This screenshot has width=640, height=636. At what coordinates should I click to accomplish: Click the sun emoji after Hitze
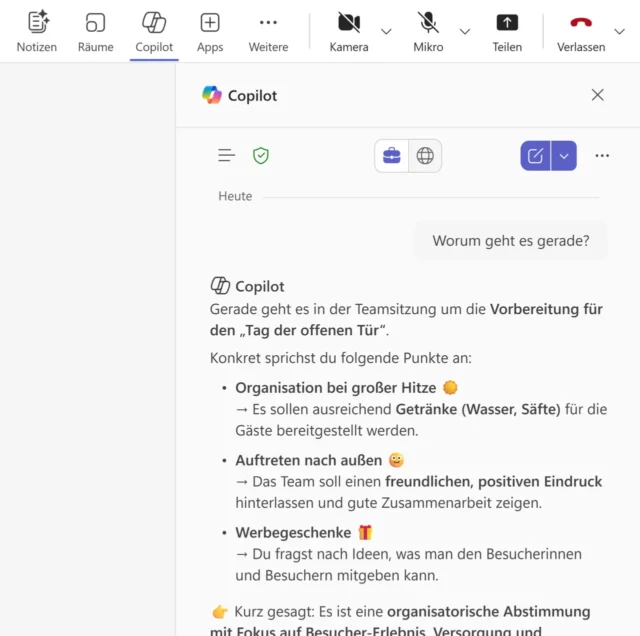click(450, 387)
